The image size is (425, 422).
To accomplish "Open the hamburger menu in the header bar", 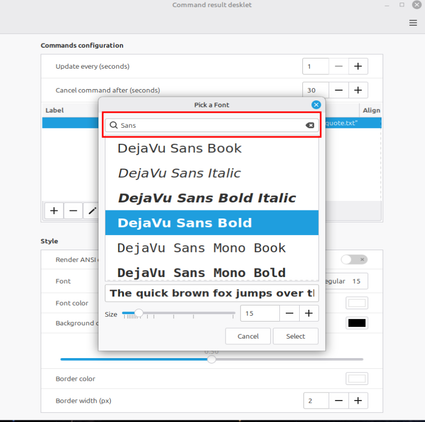I will (413, 23).
